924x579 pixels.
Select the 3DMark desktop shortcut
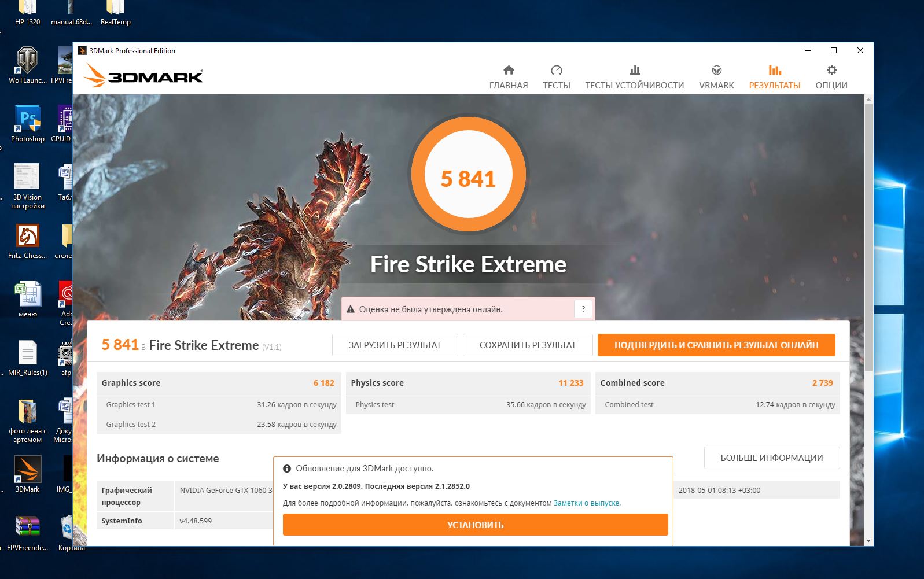coord(27,474)
